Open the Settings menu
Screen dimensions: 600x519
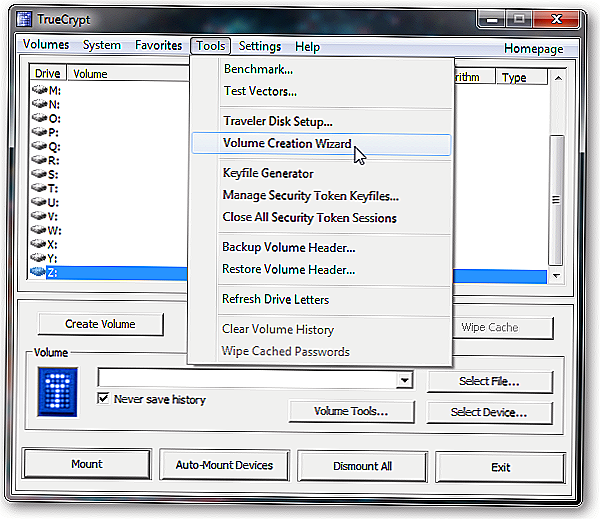(x=260, y=46)
